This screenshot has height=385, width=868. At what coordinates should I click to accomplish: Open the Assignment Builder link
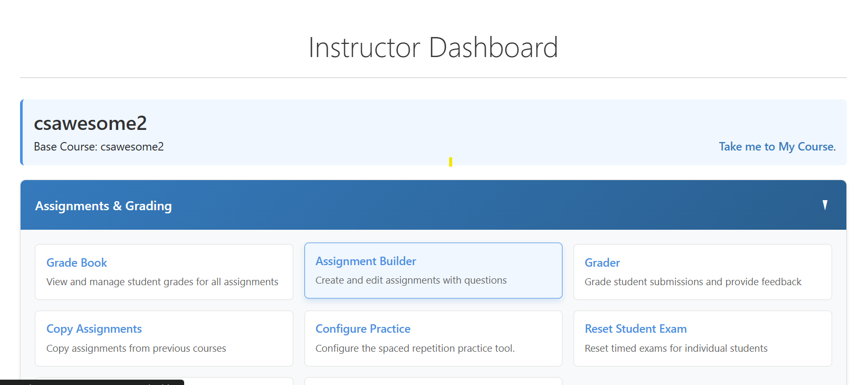tap(366, 261)
